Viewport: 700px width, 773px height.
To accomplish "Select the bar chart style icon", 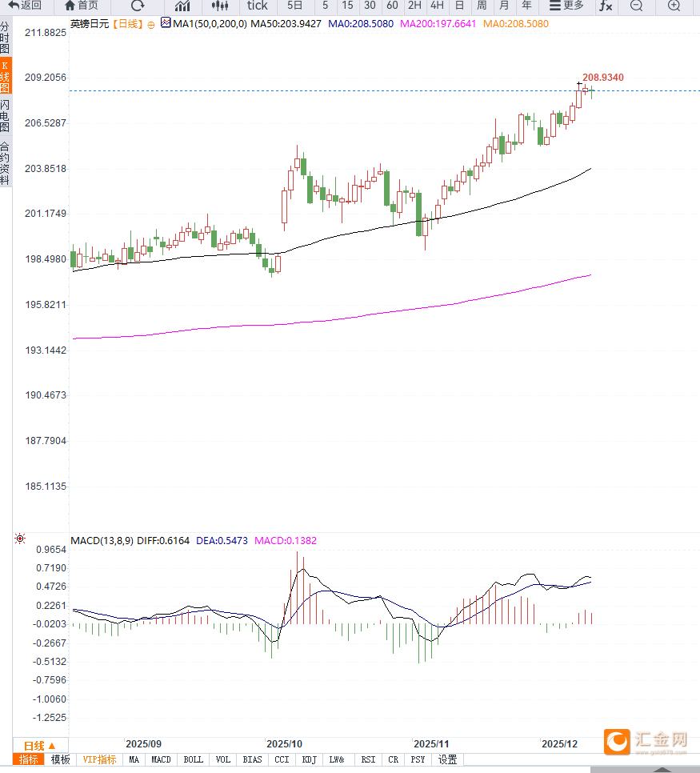I will point(182,6).
